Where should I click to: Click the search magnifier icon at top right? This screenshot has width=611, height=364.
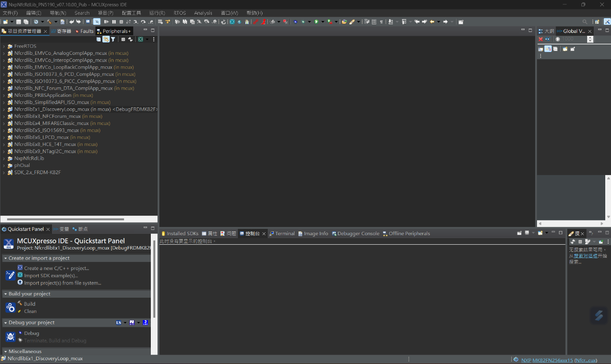[x=585, y=22]
